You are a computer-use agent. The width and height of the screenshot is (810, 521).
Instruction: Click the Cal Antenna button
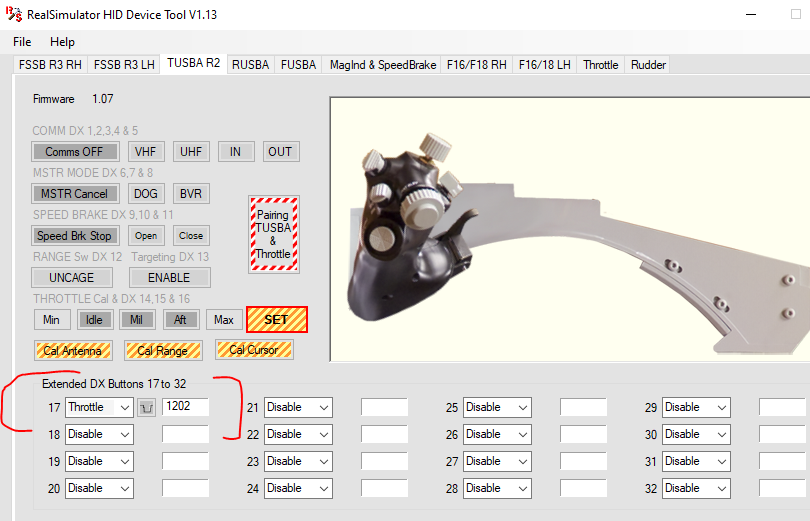pos(73,351)
